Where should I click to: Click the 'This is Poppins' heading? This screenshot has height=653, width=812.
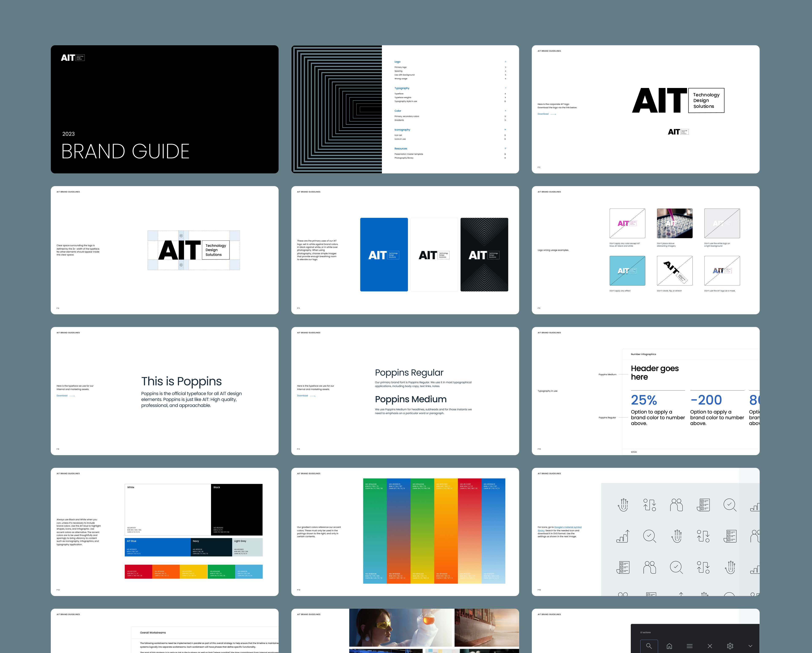[181, 381]
